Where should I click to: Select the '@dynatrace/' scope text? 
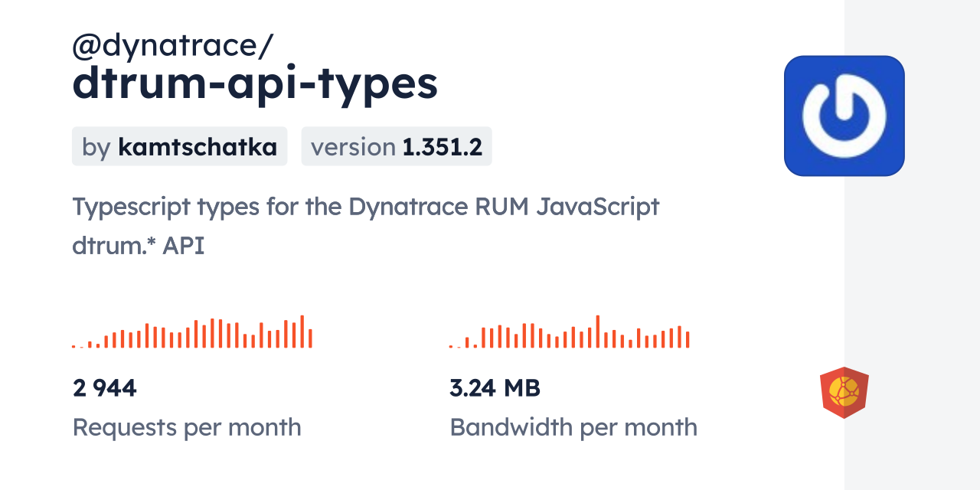[x=172, y=47]
